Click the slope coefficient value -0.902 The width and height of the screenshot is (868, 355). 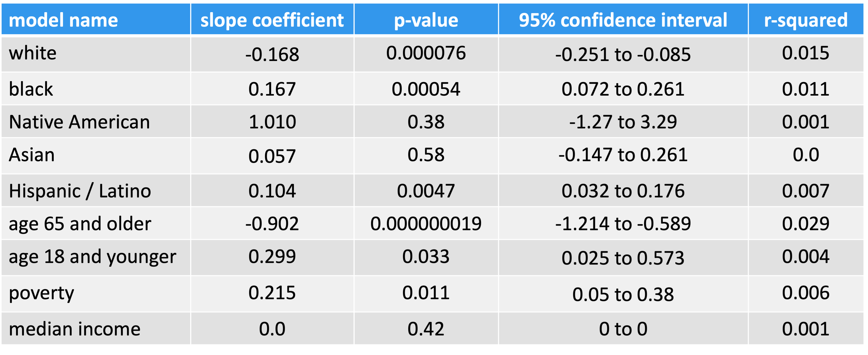pyautogui.click(x=272, y=224)
